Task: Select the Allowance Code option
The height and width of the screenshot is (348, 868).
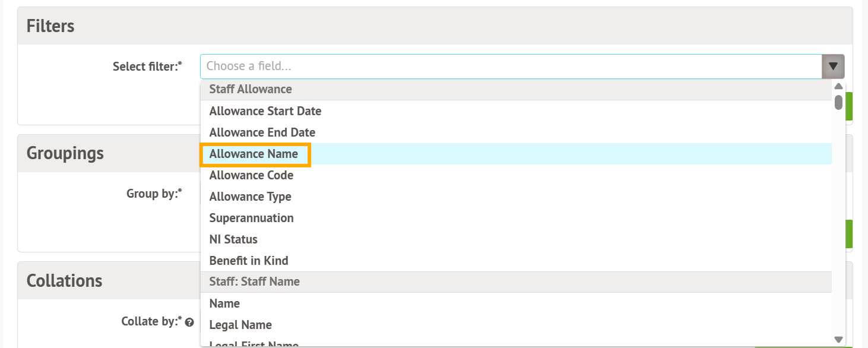Action: (x=252, y=175)
